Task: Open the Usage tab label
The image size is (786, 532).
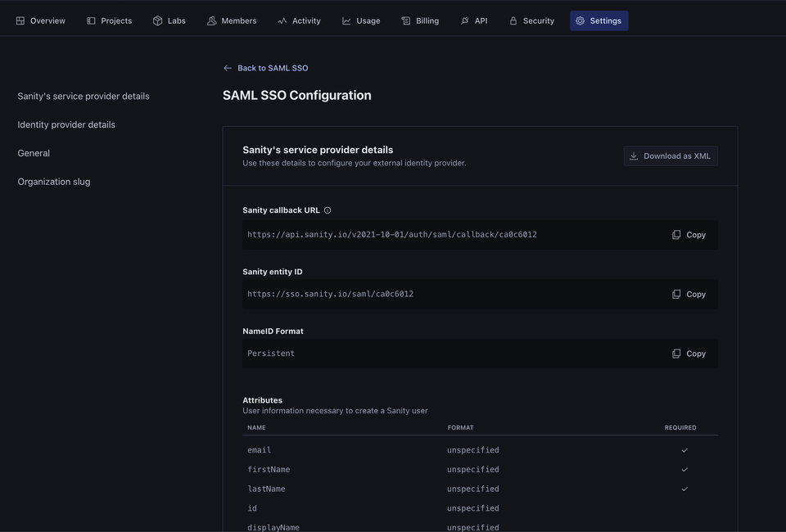Action: [368, 20]
